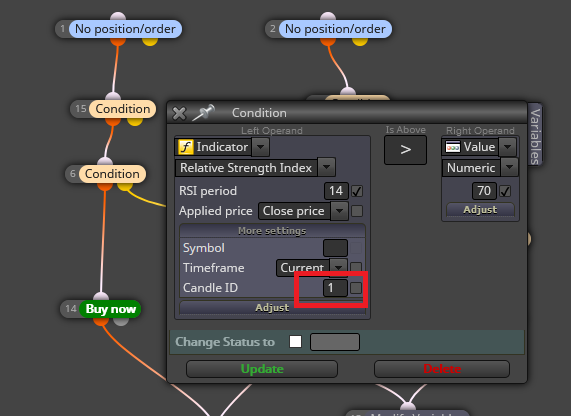Open the Numeric value type dropdown
571x416 pixels.
click(x=509, y=168)
